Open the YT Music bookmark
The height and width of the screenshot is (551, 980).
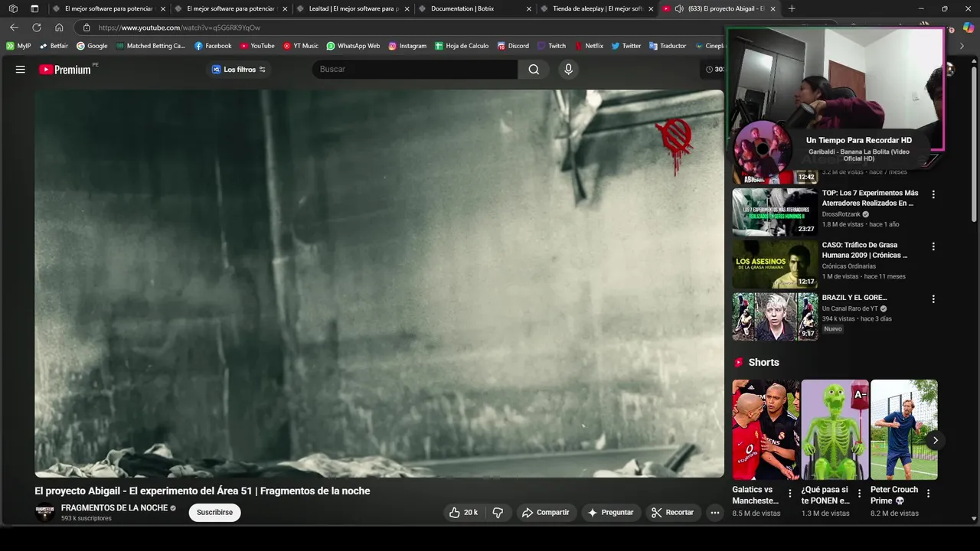pos(300,46)
